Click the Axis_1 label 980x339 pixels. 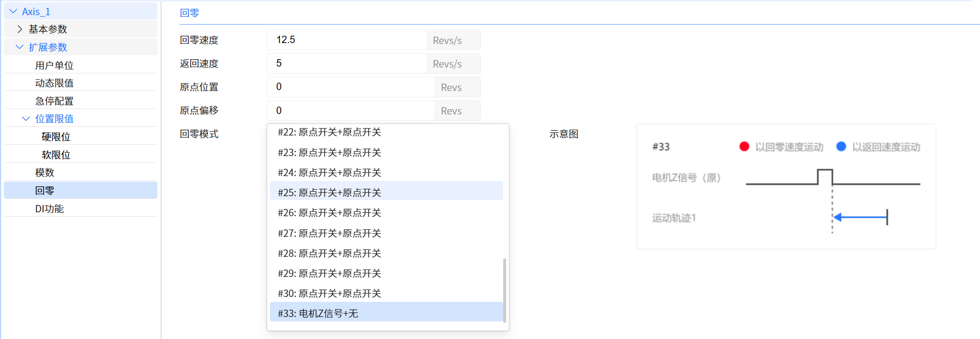(36, 11)
